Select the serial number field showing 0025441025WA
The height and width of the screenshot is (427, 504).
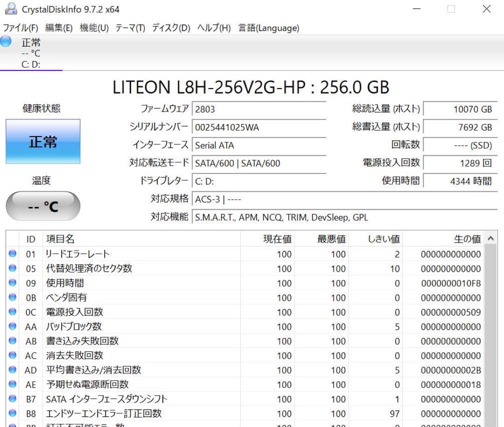pos(259,127)
